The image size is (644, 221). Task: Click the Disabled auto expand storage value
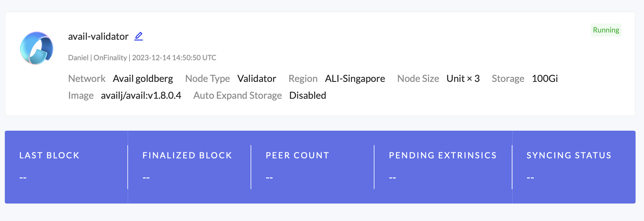(308, 95)
